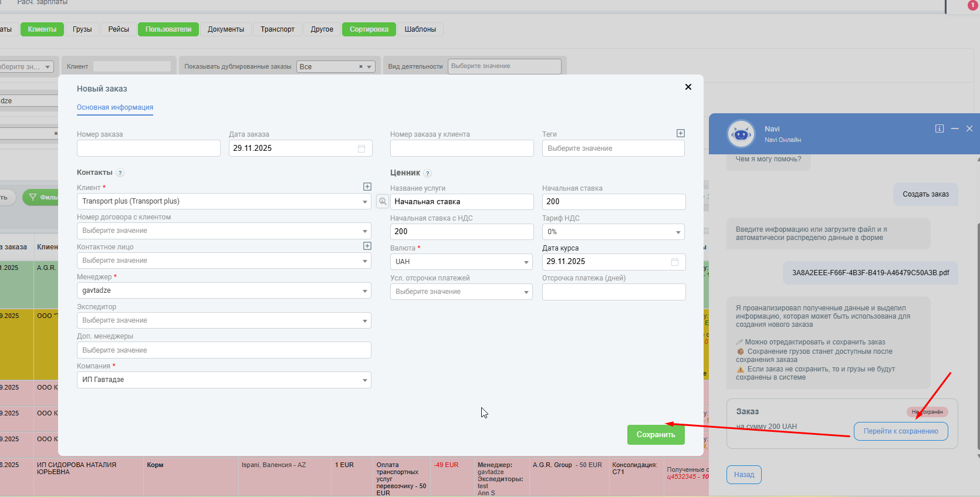The width and height of the screenshot is (980, 497).
Task: Click the plus icon beside Теги field
Action: tap(680, 133)
